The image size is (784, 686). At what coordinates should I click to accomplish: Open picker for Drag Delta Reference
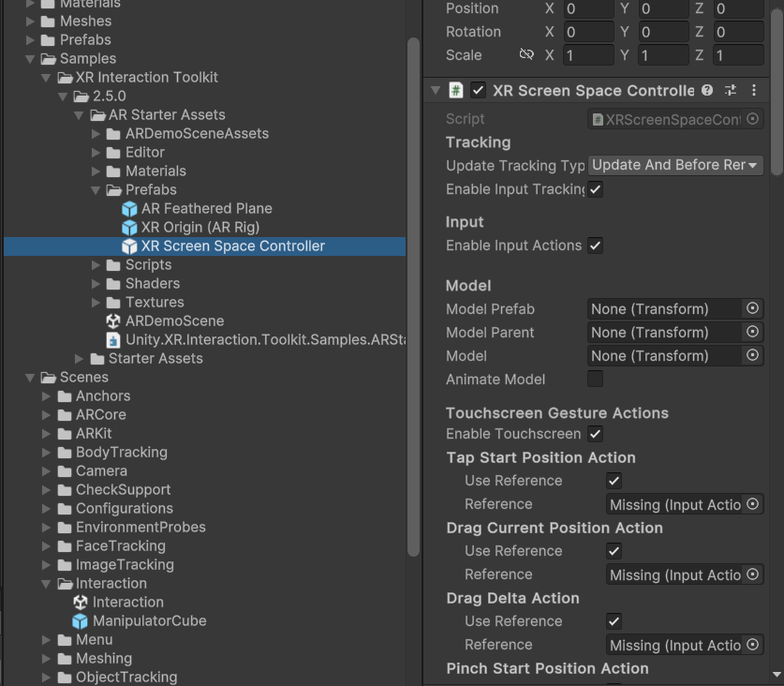752,645
